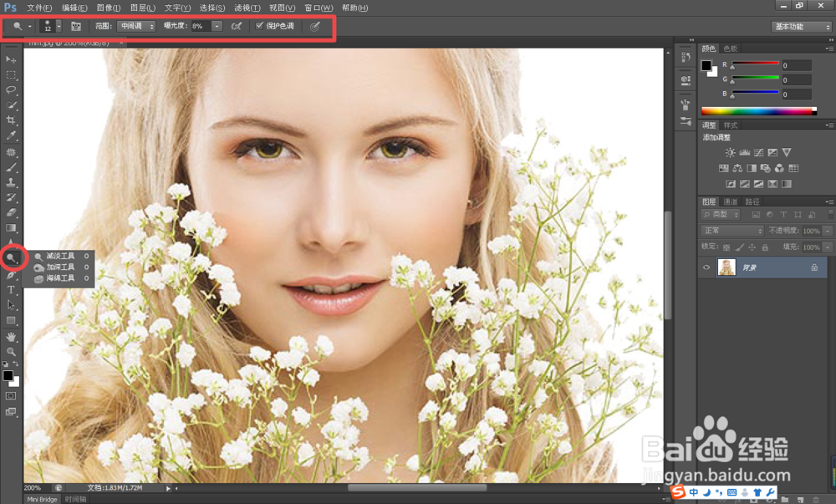Select the Eraser tool
Screen dimensions: 836x504
(x=11, y=212)
